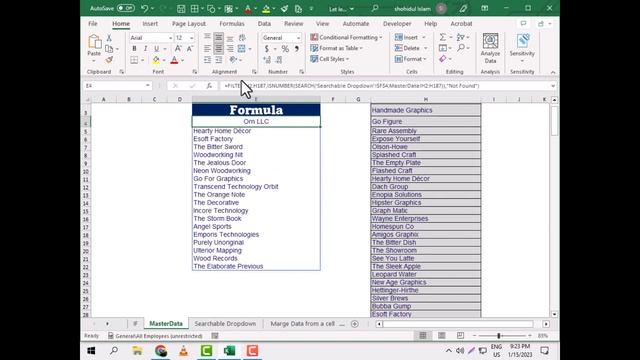640x360 pixels.
Task: Click the Insert Function fx icon
Action: [209, 86]
